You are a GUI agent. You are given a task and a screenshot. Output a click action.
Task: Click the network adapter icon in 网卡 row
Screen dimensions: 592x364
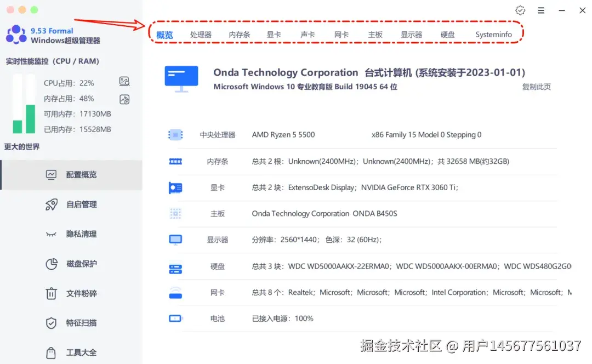pyautogui.click(x=175, y=293)
